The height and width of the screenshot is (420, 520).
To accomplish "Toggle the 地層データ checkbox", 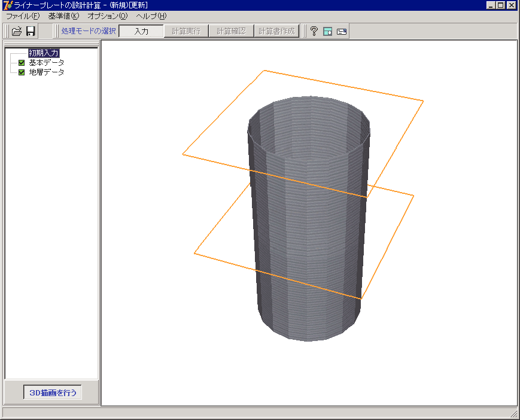I will coord(22,72).
